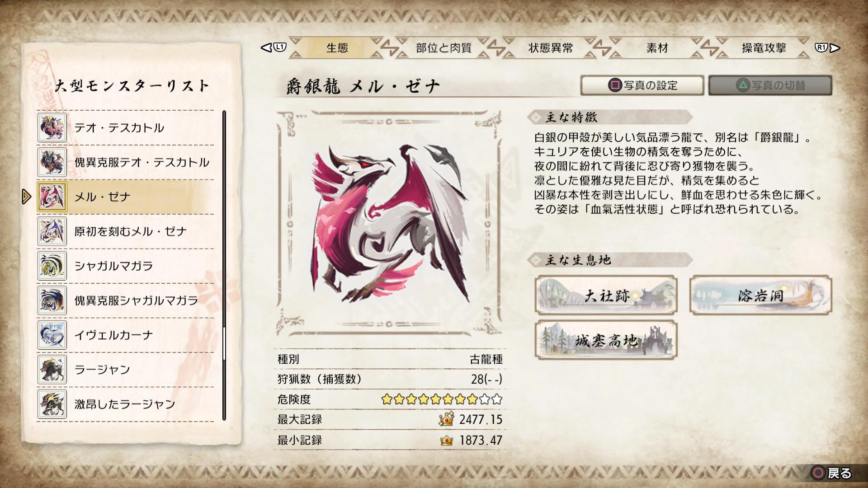
Task: Open the 素材 tab
Action: coord(657,48)
